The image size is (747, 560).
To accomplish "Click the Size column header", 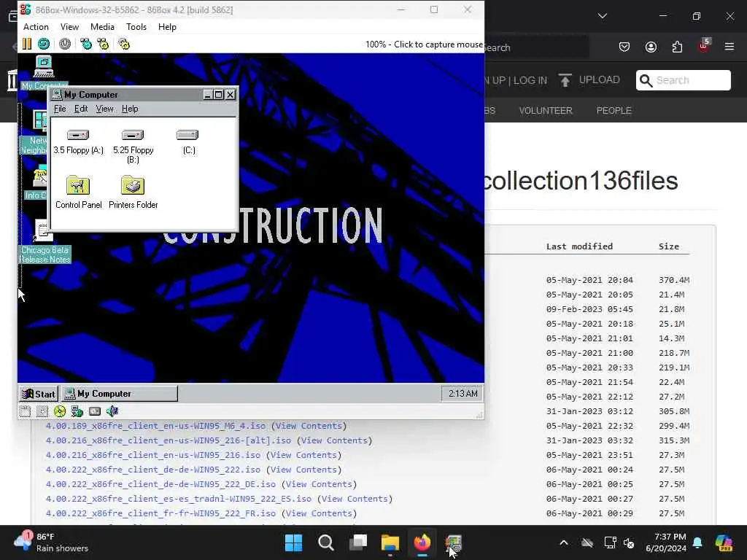I will [x=669, y=246].
